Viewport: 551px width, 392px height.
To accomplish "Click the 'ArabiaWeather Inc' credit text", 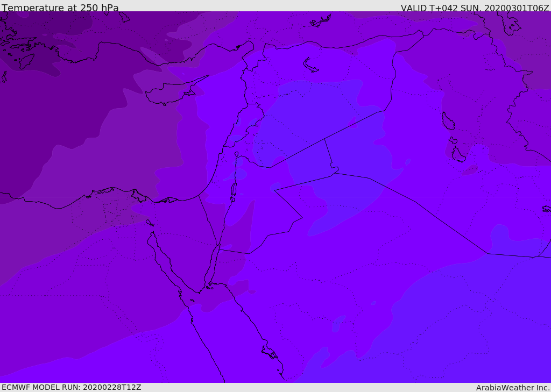I will [x=513, y=388].
